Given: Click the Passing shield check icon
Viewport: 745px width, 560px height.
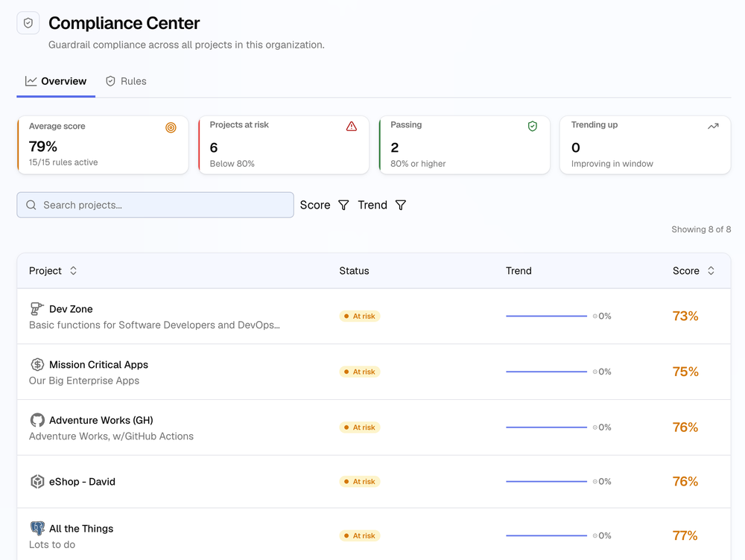Looking at the screenshot, I should pyautogui.click(x=532, y=126).
